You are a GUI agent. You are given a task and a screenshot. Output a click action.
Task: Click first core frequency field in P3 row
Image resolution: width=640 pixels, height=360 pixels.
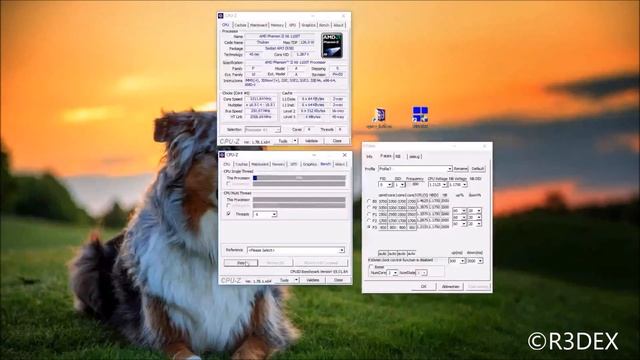point(383,227)
